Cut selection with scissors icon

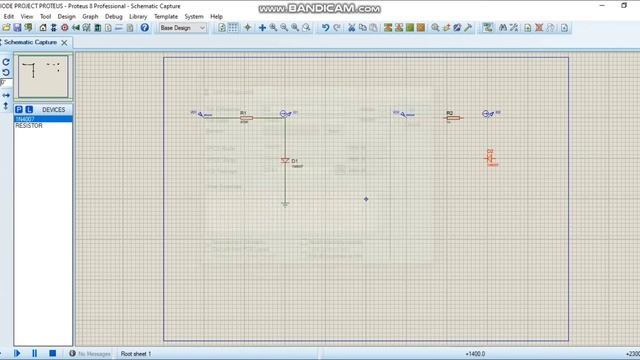click(351, 28)
